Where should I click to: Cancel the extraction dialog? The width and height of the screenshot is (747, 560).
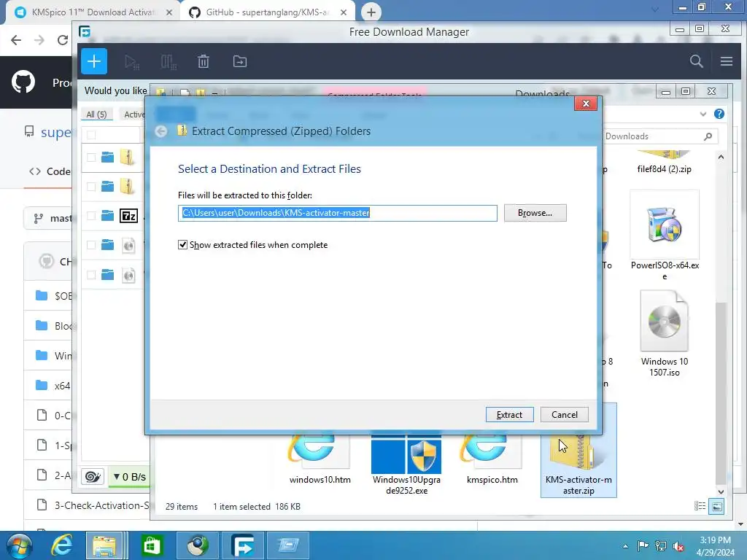564,414
